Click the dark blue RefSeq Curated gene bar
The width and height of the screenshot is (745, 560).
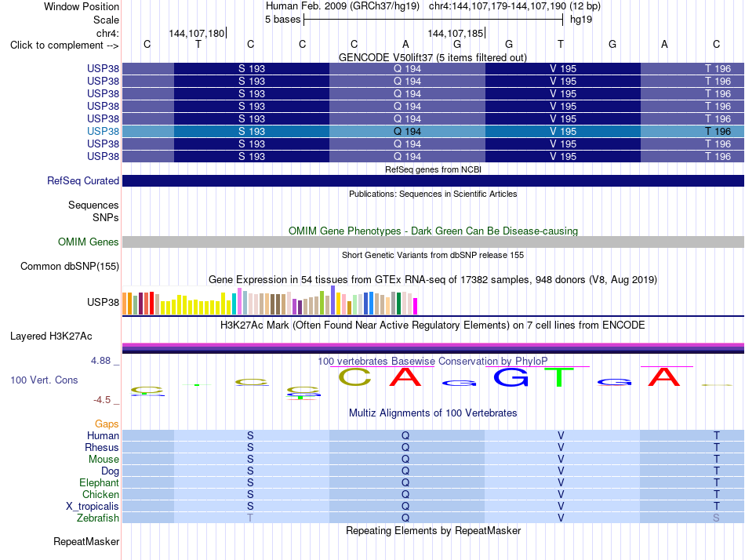click(434, 180)
